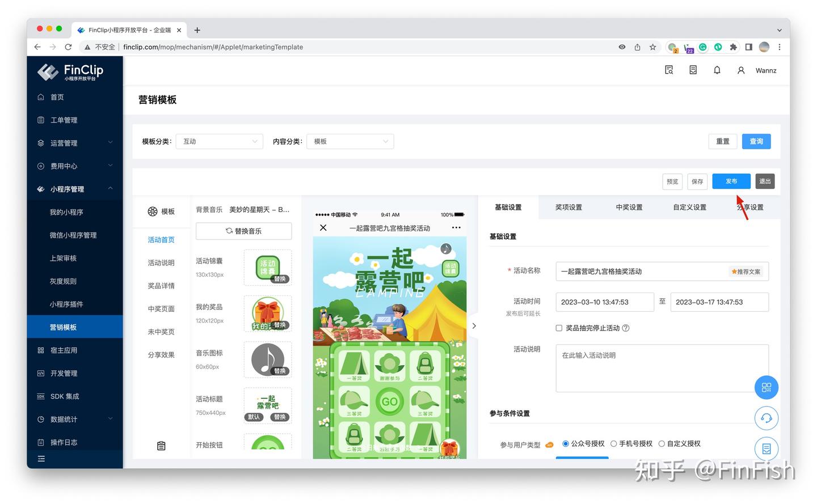817x504 pixels.
Task: Switch to the 奖项设置 tab
Action: [x=568, y=207]
